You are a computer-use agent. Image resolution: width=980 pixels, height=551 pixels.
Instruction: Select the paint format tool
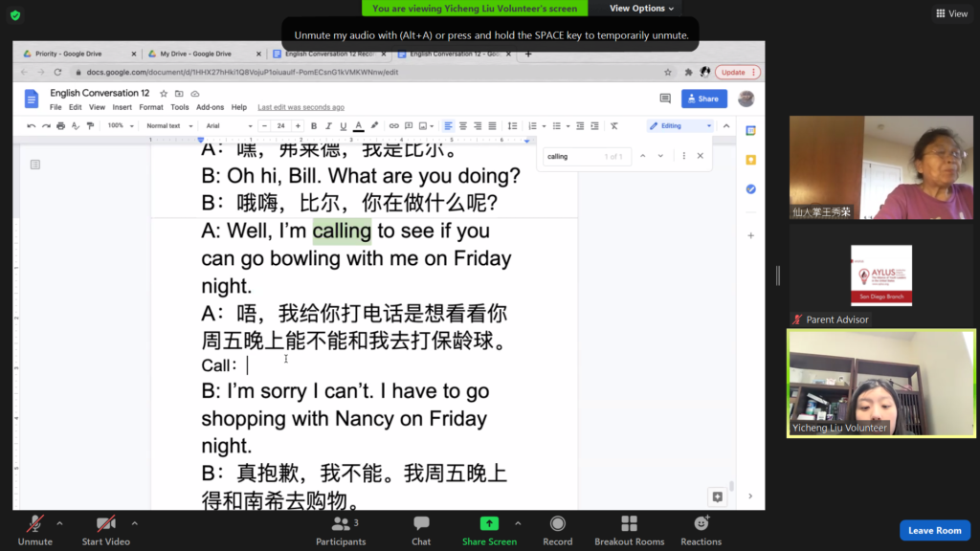[x=91, y=126]
